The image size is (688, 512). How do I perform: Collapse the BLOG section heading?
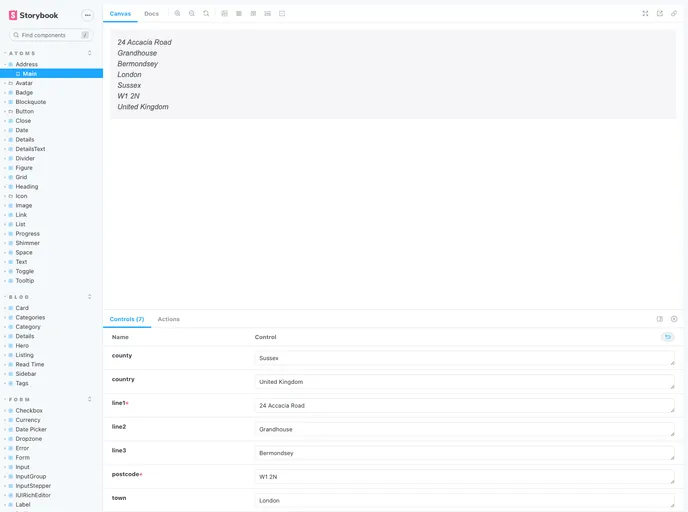tap(19, 297)
